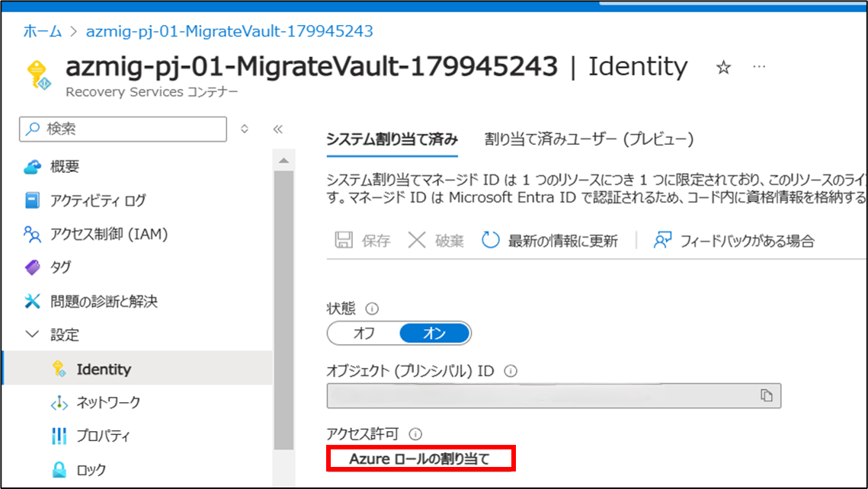Focus the 検索 search field
Image resolution: width=868 pixels, height=489 pixels.
[123, 129]
